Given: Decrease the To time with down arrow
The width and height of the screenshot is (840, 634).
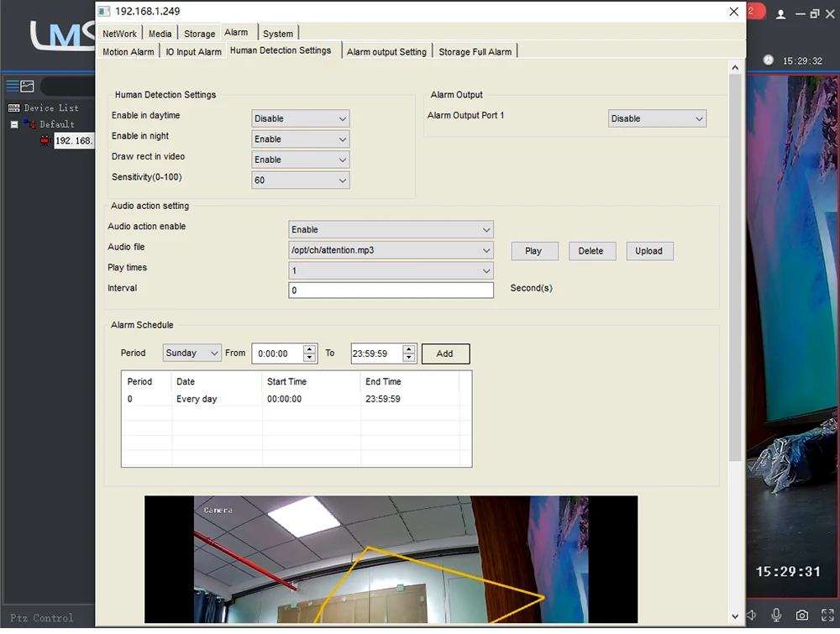Looking at the screenshot, I should click(409, 358).
